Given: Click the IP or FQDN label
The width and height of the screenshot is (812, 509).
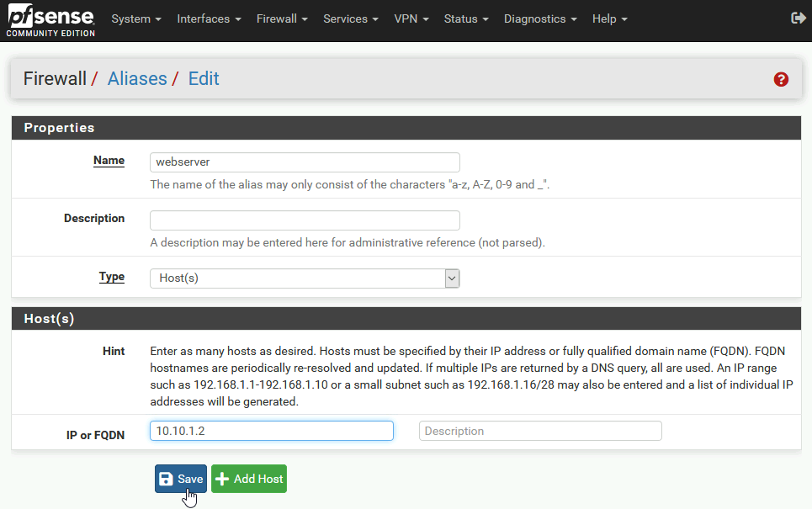Looking at the screenshot, I should coord(95,435).
